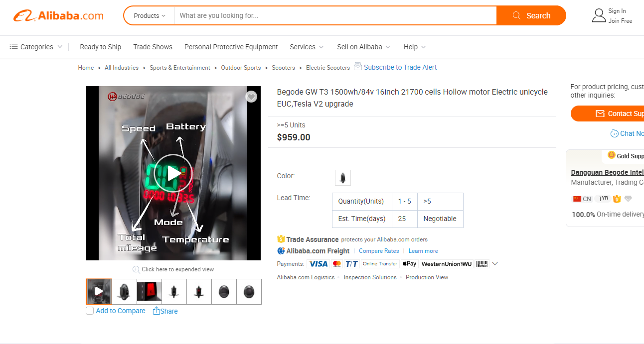Click the orange Search button
Viewport: 644px width, 344px height.
tap(531, 15)
